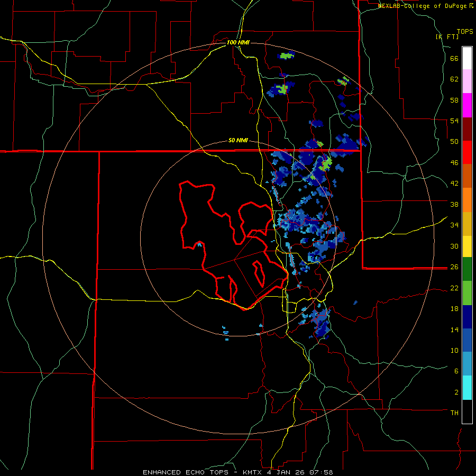Click the legend value '50'
The width and height of the screenshot is (476, 476).
pos(454,142)
